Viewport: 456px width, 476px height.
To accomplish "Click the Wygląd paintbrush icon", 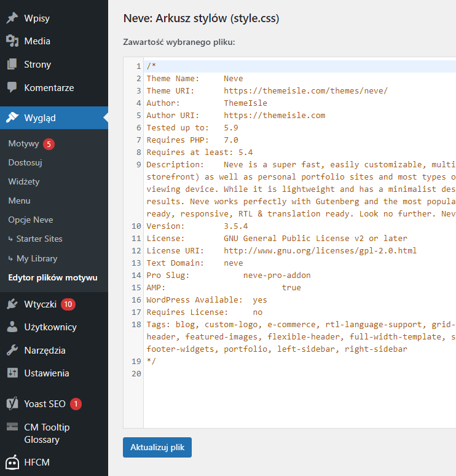I will point(12,117).
